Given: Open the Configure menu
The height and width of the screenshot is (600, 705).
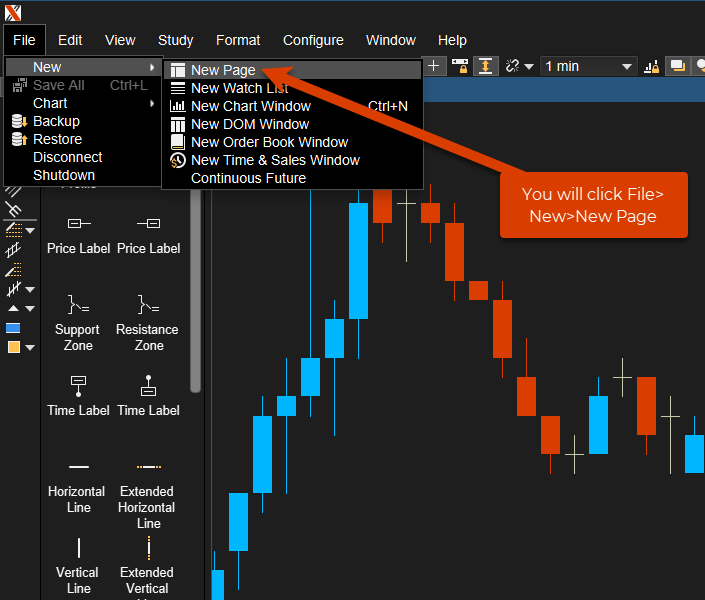Looking at the screenshot, I should pyautogui.click(x=313, y=40).
